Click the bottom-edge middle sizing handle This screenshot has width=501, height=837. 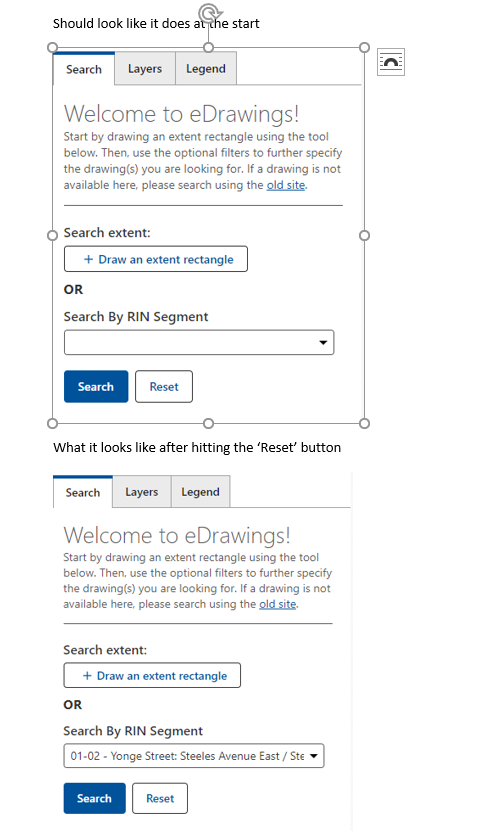(x=209, y=423)
